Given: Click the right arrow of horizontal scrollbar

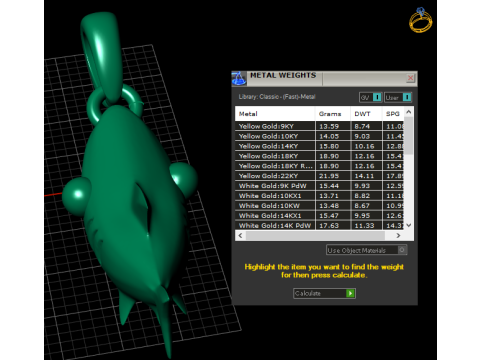Looking at the screenshot, I should pyautogui.click(x=398, y=235).
